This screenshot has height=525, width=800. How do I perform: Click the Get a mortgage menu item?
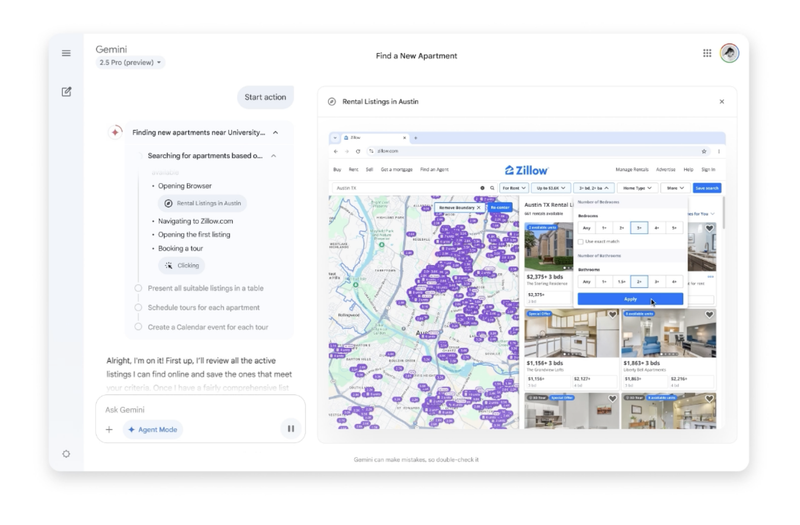pyautogui.click(x=396, y=170)
